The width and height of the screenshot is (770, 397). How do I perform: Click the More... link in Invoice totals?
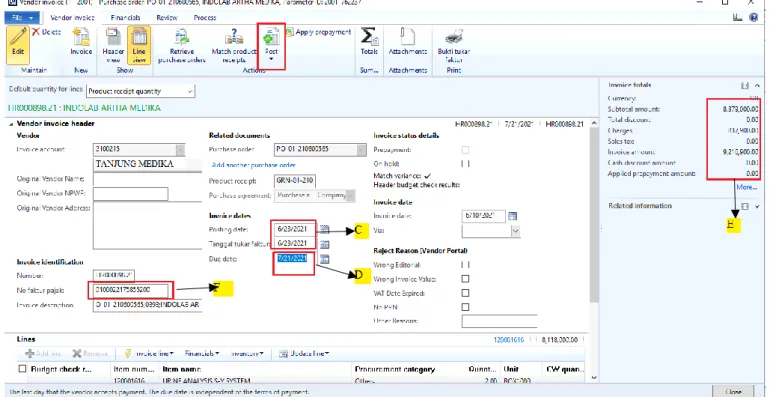point(746,187)
